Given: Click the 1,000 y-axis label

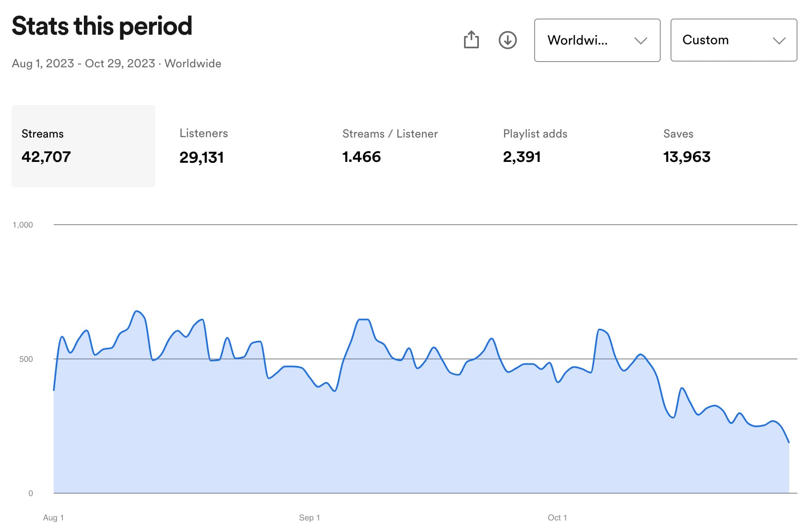Looking at the screenshot, I should [x=23, y=225].
